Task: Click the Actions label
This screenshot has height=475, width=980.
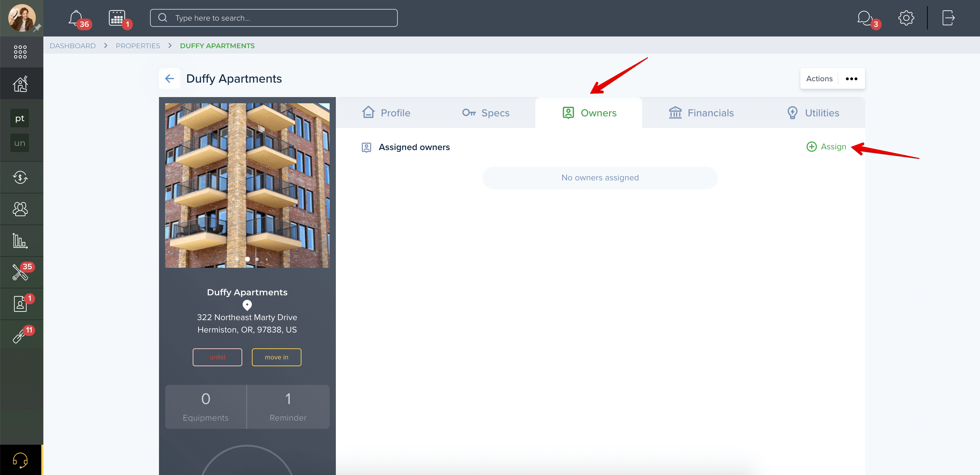Action: click(819, 78)
